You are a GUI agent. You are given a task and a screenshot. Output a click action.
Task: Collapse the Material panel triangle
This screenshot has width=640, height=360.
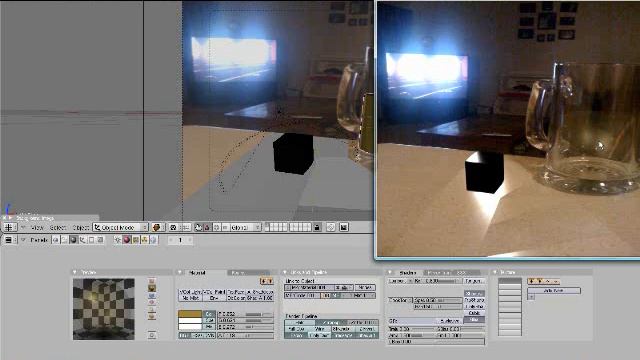click(180, 272)
